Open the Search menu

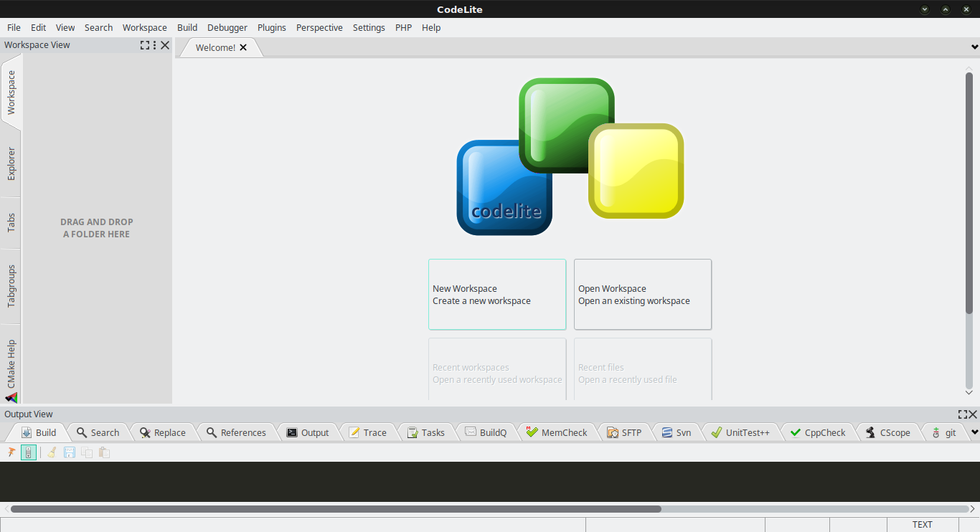(98, 27)
